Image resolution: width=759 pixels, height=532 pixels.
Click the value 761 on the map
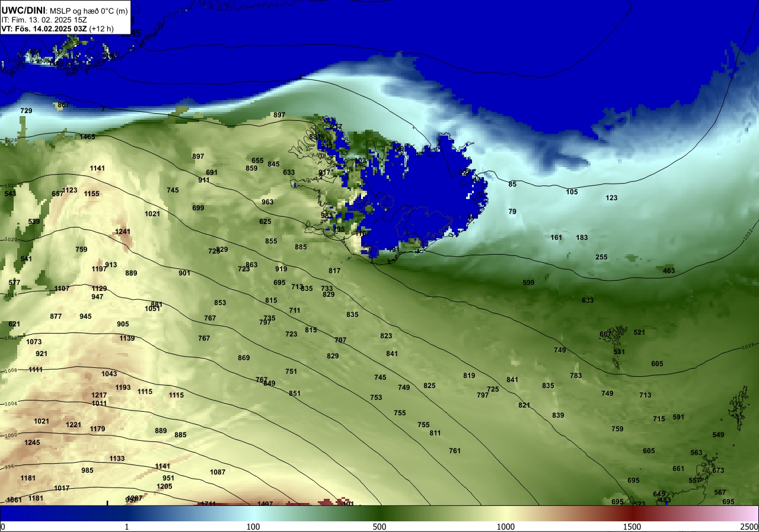(455, 451)
